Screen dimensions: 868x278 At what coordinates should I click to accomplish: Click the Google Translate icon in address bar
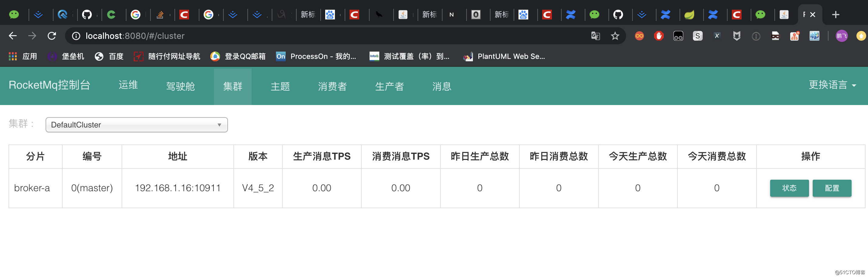pos(595,36)
